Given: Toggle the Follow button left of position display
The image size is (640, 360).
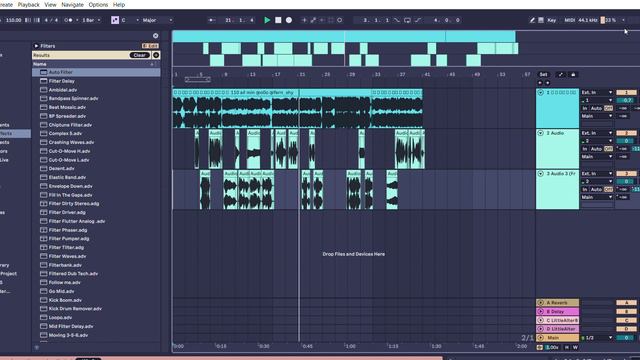Looking at the screenshot, I should (x=211, y=20).
